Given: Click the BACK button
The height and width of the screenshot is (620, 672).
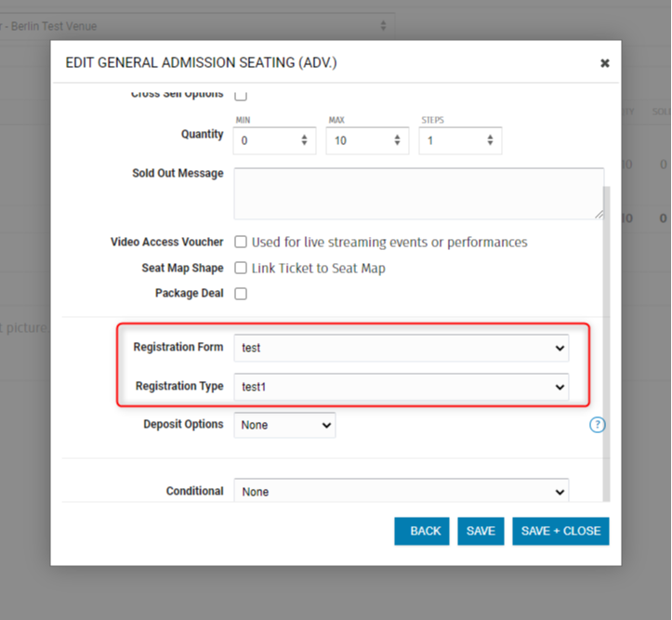Looking at the screenshot, I should 425,531.
